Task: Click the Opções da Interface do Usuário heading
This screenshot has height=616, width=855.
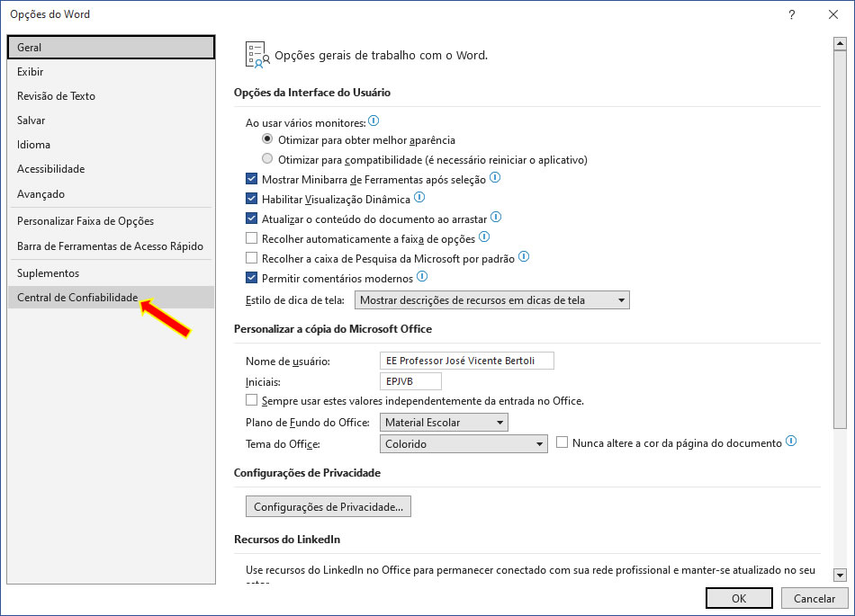Action: pos(312,93)
